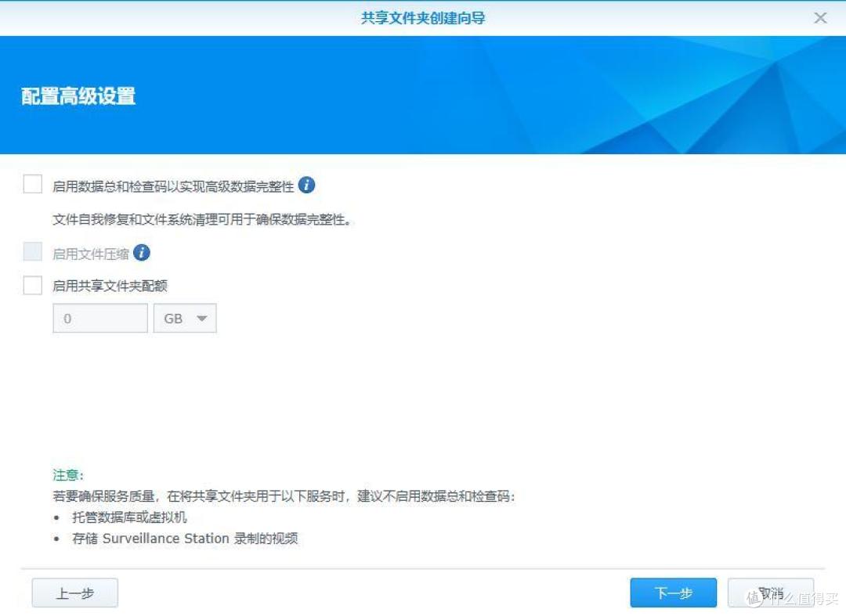Close the wizard with the X icon

click(x=820, y=17)
